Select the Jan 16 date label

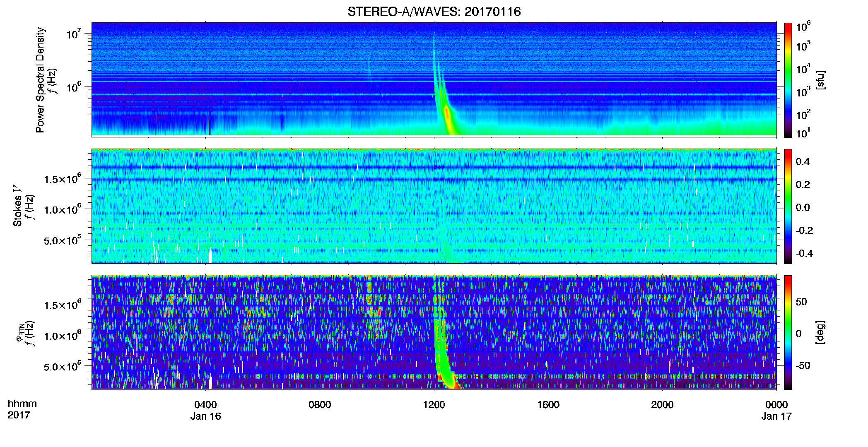205,416
